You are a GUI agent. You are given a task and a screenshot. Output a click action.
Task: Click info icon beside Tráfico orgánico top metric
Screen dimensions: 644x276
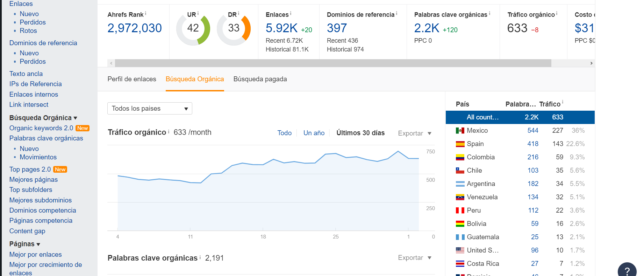557,13
